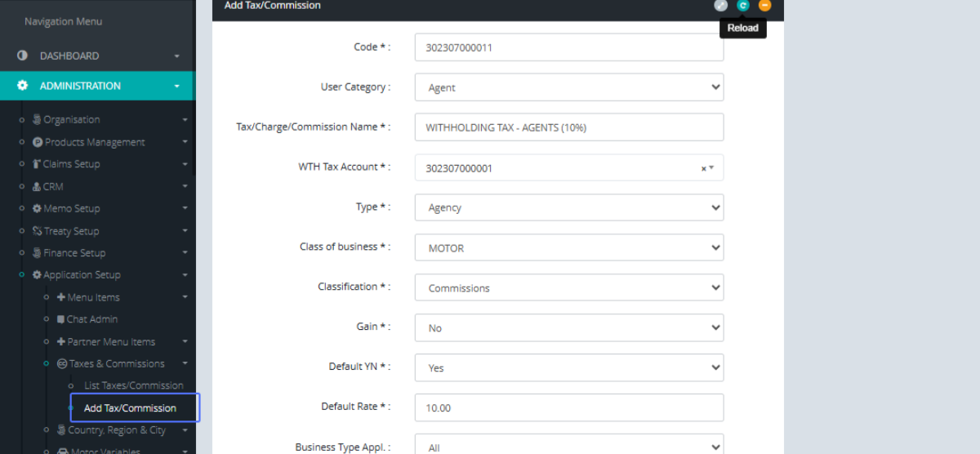980x454 pixels.
Task: Click the Taxes & Commissions icon
Action: tap(62, 364)
